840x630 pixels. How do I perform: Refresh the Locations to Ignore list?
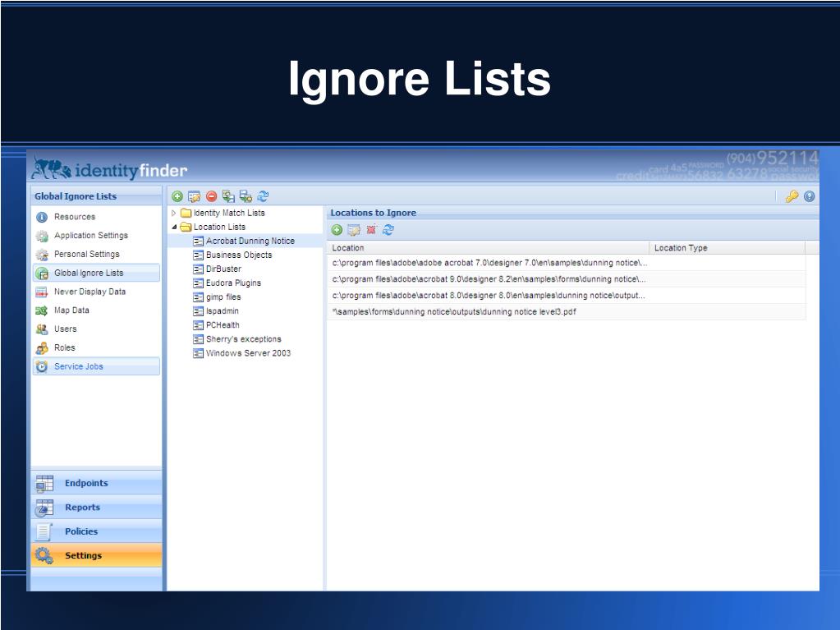388,230
